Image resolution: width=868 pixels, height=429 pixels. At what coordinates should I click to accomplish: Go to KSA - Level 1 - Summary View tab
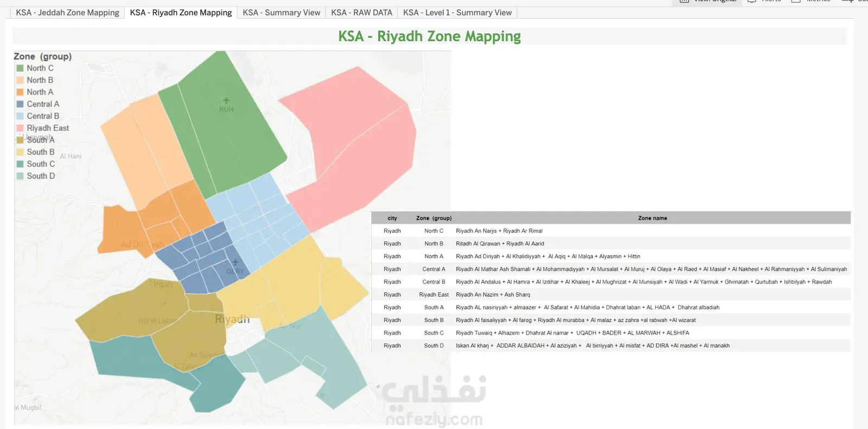click(457, 12)
